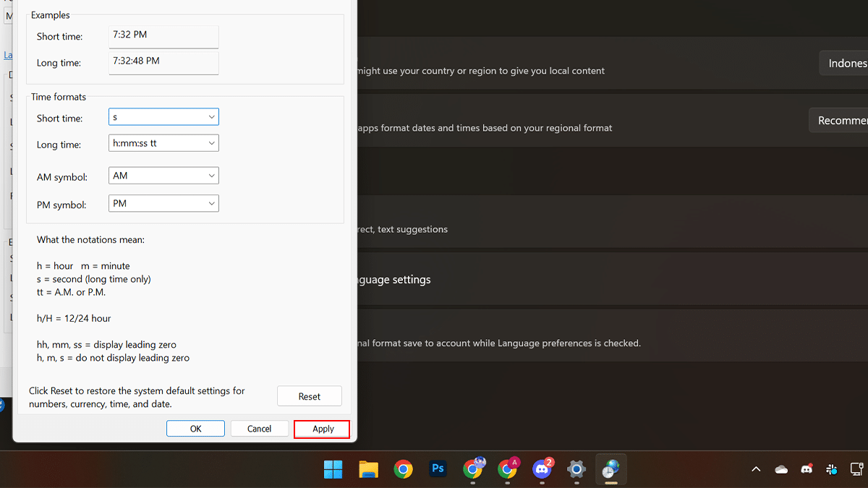The height and width of the screenshot is (488, 868).
Task: Open File Explorer from the taskbar
Action: click(368, 469)
